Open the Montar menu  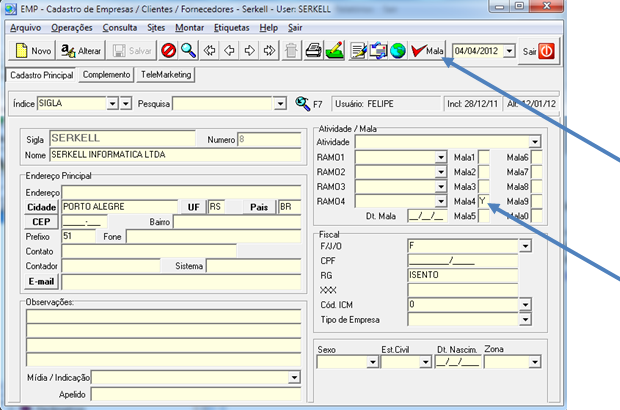click(190, 28)
